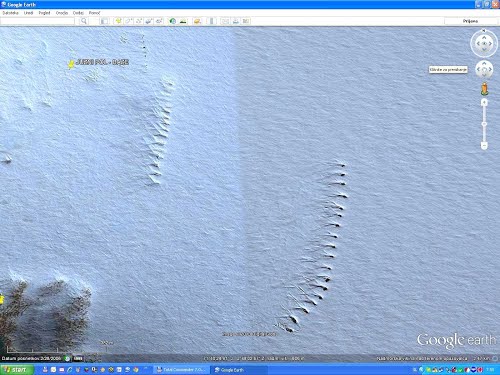Image resolution: width=500 pixels, height=375 pixels.
Task: Click the print icon in toolbar
Action: coord(236,21)
